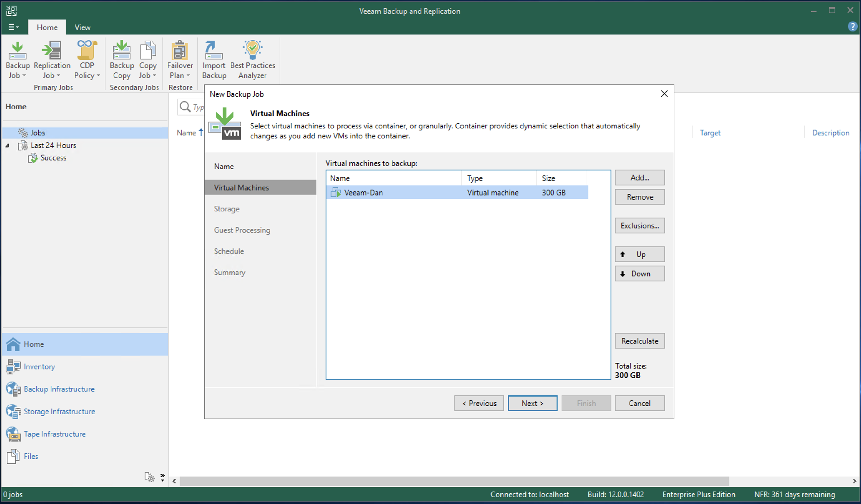Click the Home house icon in navigation

[x=13, y=344]
